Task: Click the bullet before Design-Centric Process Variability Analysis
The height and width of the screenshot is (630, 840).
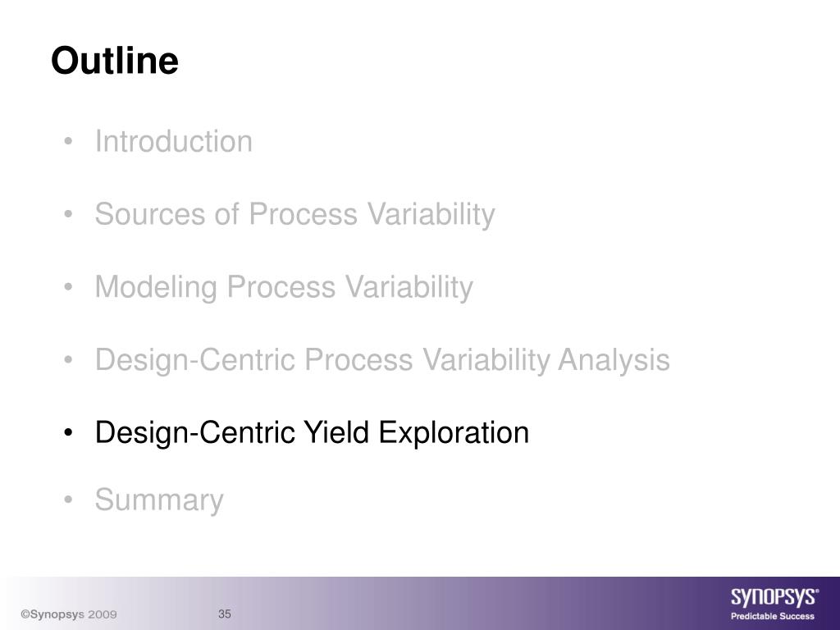Action: pos(68,359)
